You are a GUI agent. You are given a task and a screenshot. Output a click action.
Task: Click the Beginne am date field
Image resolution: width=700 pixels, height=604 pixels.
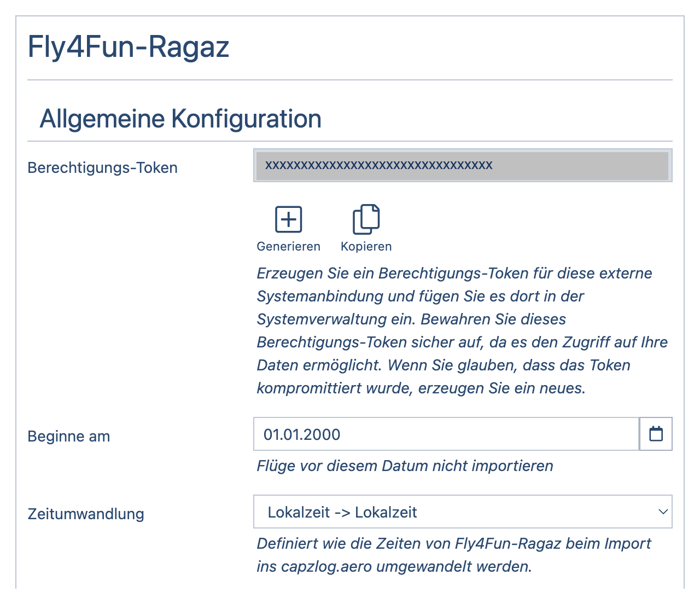click(x=446, y=434)
